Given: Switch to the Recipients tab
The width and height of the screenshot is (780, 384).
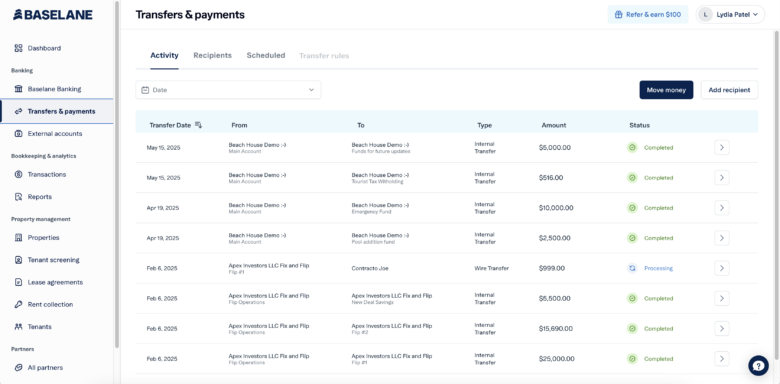Looking at the screenshot, I should click(212, 56).
